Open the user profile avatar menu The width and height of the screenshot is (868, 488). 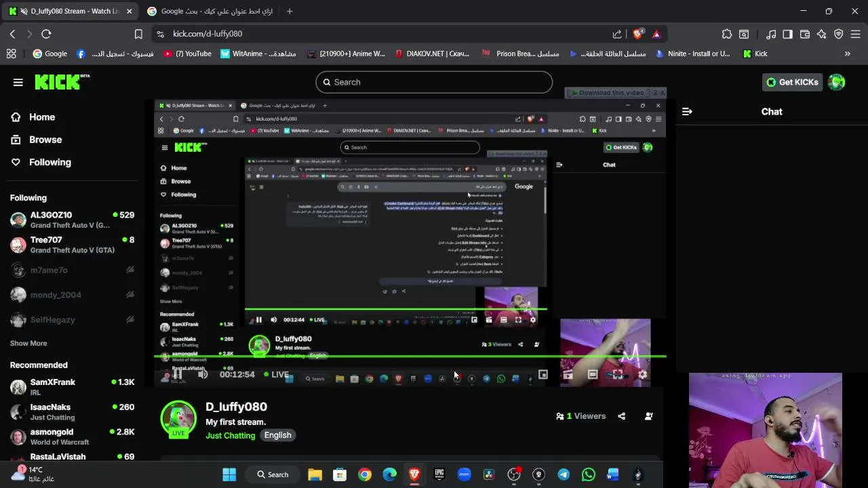837,82
